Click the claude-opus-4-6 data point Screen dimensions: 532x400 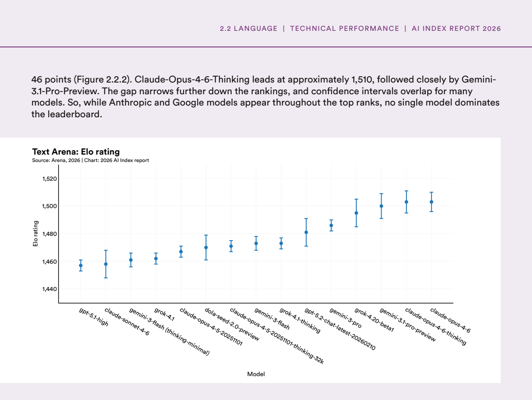click(x=432, y=202)
